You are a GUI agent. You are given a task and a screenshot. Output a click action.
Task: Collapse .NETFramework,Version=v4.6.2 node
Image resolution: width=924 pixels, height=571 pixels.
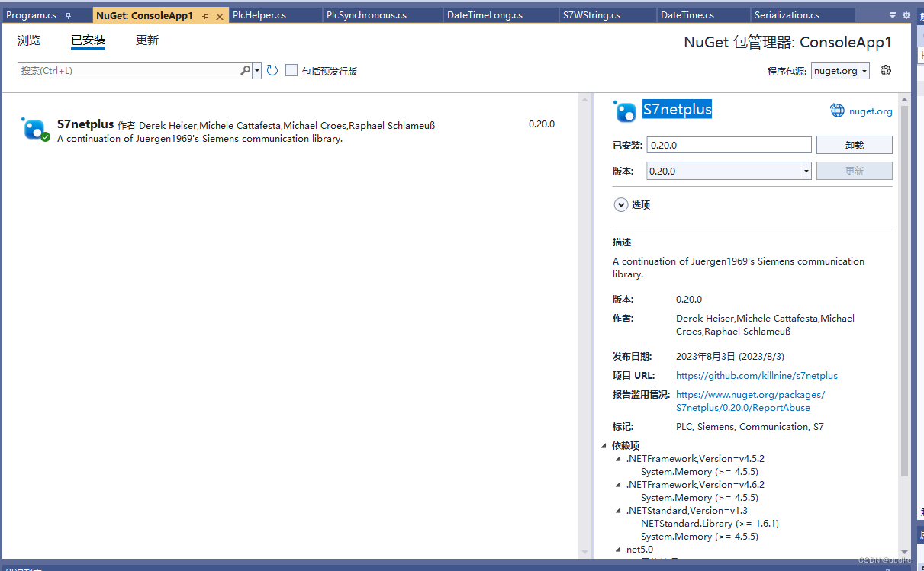pyautogui.click(x=619, y=485)
